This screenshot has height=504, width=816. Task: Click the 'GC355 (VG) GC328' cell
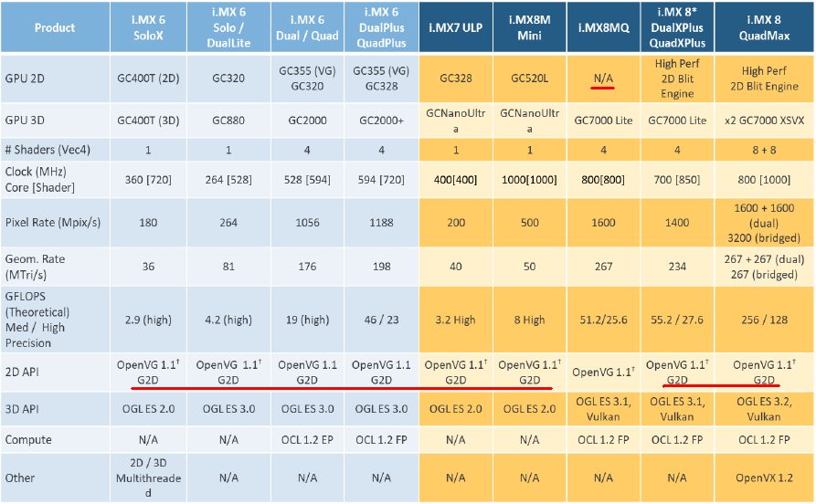click(381, 79)
